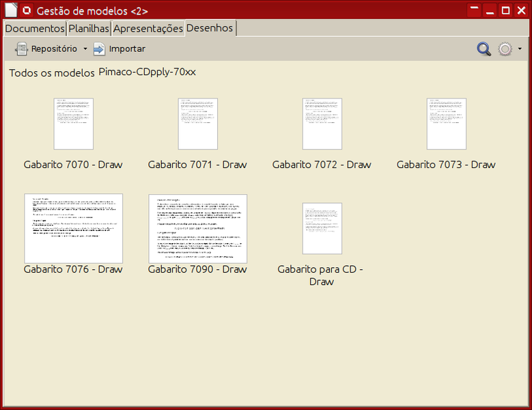Select the Gabarito 7072 - Draw thumbnail
This screenshot has width=532, height=410.
pyautogui.click(x=322, y=124)
